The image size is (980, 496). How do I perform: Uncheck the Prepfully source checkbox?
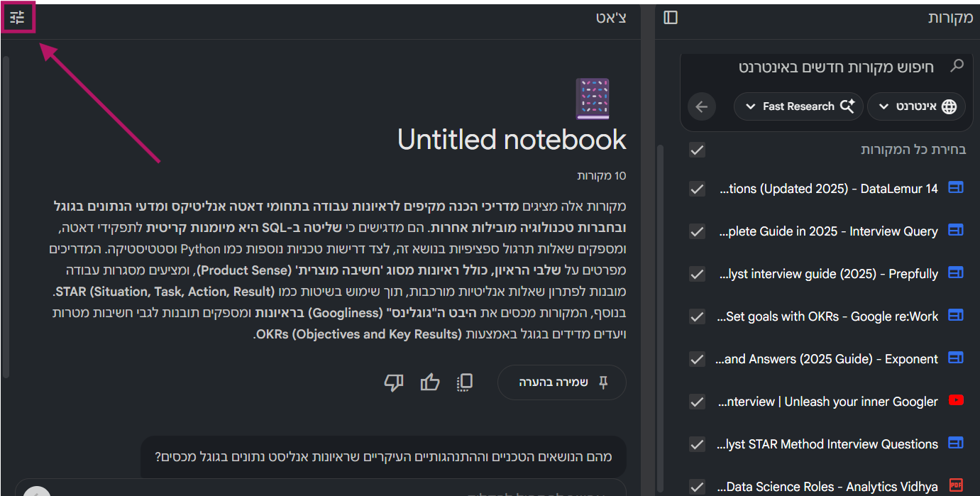click(x=698, y=274)
